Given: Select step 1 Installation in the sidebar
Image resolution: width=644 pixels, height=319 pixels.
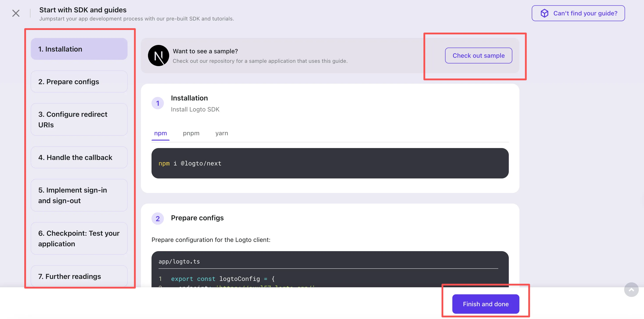Looking at the screenshot, I should 79,49.
